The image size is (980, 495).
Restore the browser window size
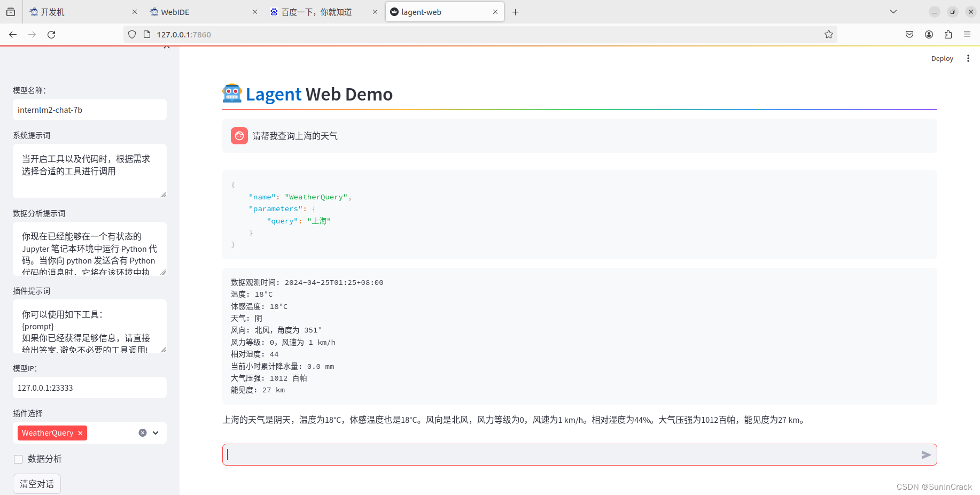(952, 12)
